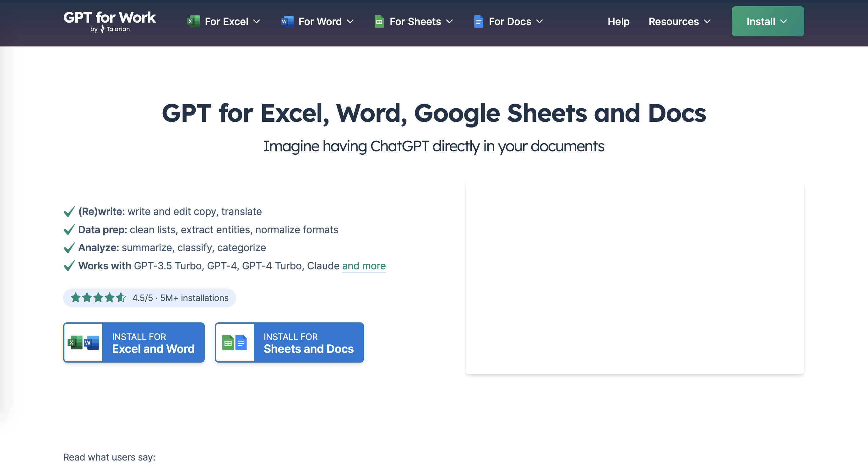Click the empty video preview panel
Screen dimensions: 868x469
[x=635, y=278]
